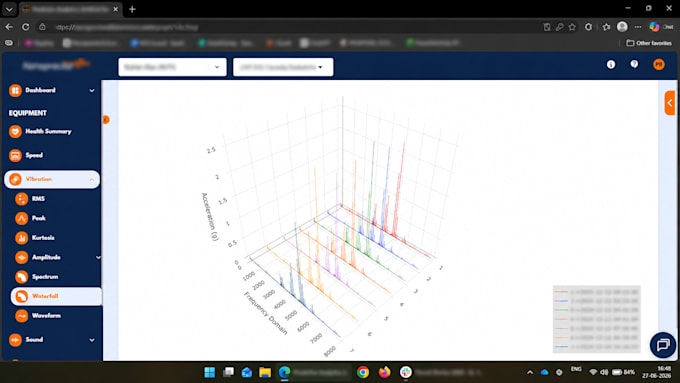680x383 pixels.
Task: Open the header dropdown with the filled triangle caret
Action: 283,67
